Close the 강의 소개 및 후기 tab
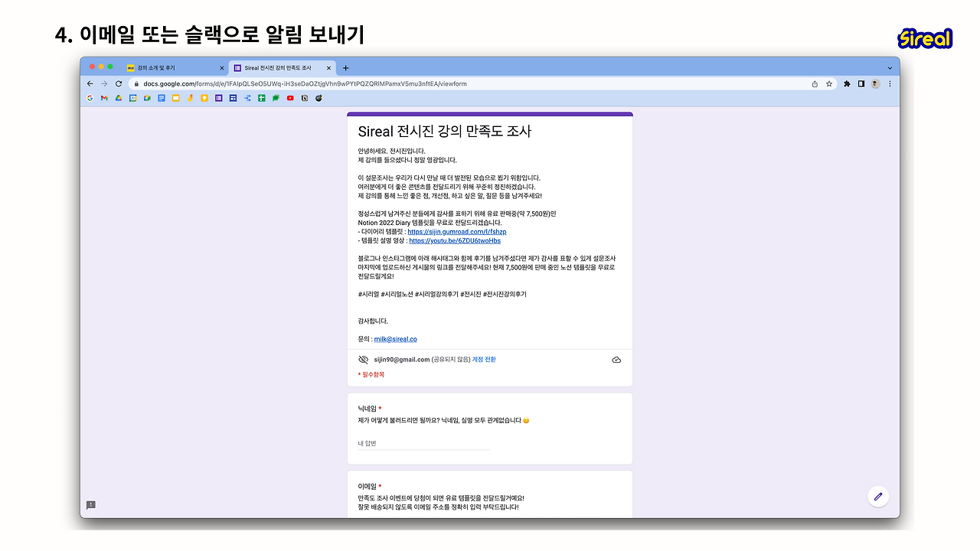 [222, 68]
